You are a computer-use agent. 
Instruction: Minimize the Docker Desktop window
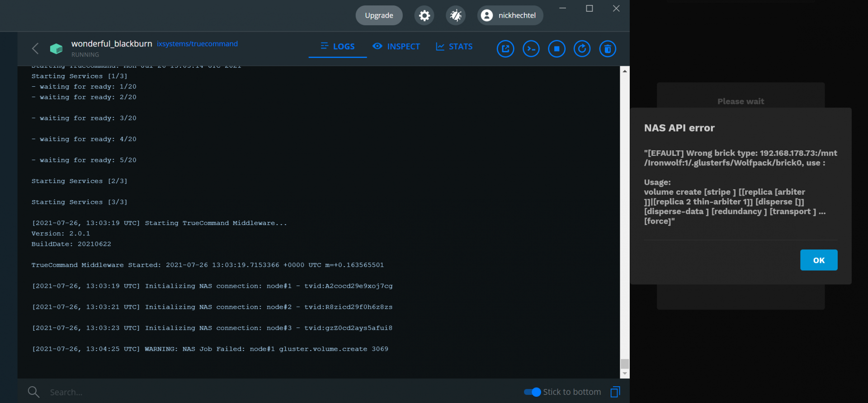pyautogui.click(x=563, y=8)
